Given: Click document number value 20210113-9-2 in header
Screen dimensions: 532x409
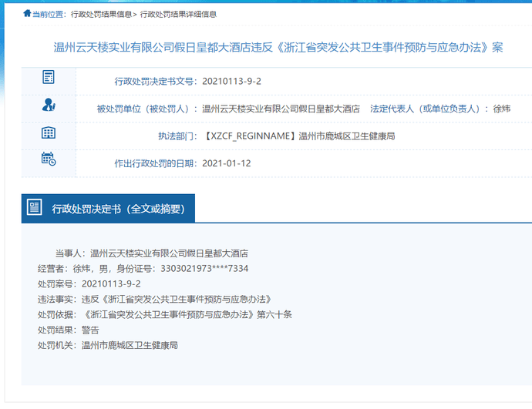Looking at the screenshot, I should coord(232,82).
